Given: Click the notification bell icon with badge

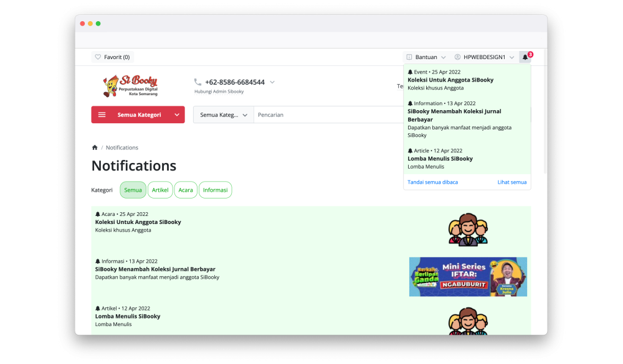Looking at the screenshot, I should point(525,57).
